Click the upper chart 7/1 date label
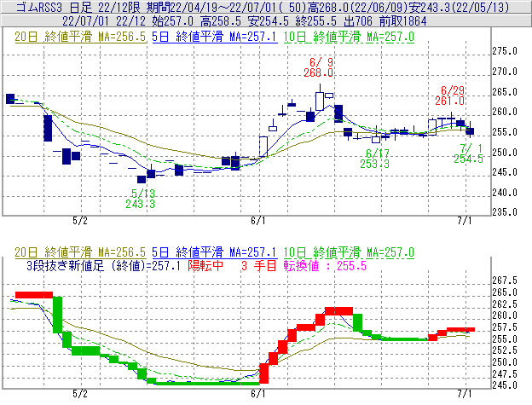The width and height of the screenshot is (532, 405). (465, 221)
